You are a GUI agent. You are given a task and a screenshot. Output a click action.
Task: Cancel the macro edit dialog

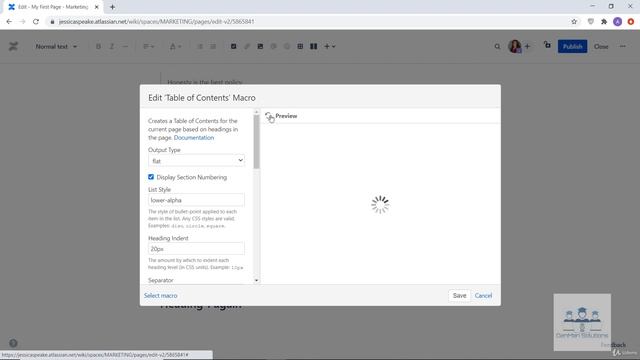483,296
